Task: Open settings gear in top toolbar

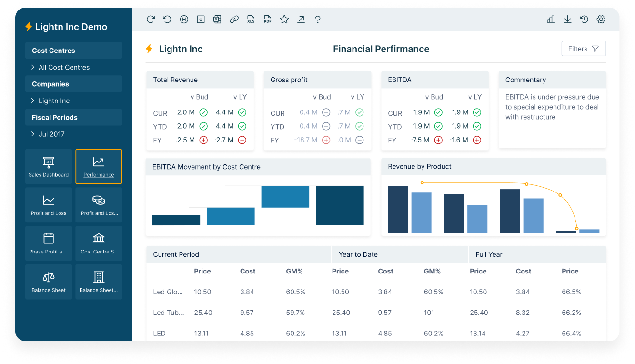Action: tap(601, 20)
